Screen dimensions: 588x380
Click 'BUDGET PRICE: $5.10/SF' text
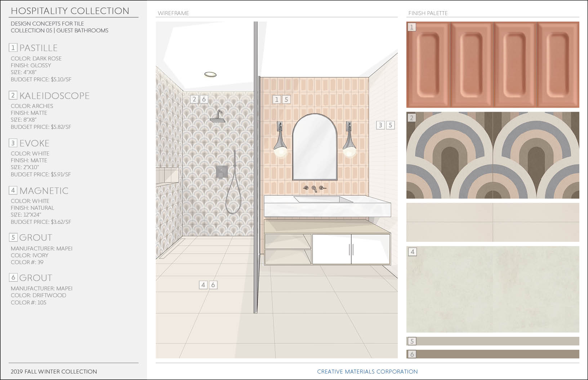(41, 79)
